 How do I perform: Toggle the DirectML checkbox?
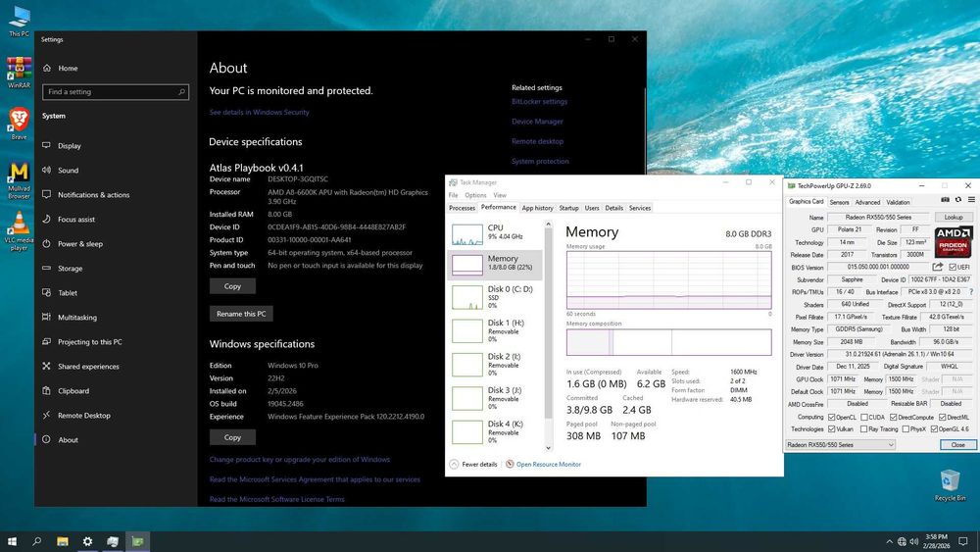pyautogui.click(x=942, y=417)
